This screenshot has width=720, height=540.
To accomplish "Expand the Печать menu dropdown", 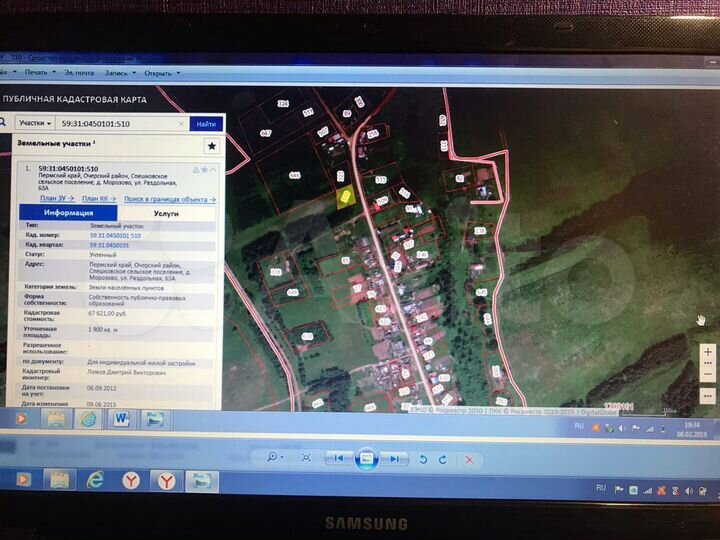I will coord(39,73).
